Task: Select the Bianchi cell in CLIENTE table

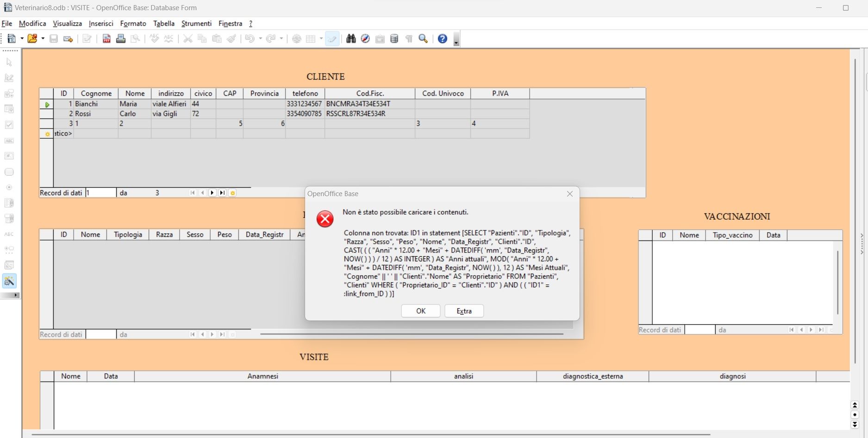Action: coord(96,104)
